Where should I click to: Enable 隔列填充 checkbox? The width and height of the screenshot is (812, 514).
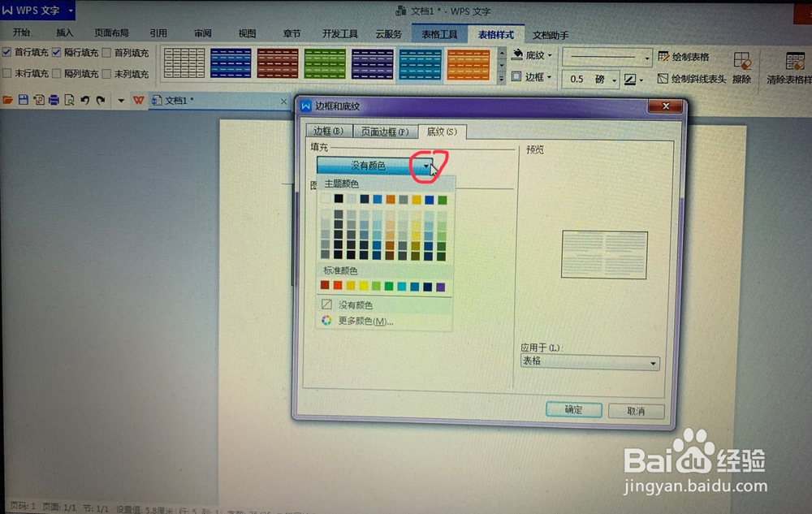[x=57, y=74]
